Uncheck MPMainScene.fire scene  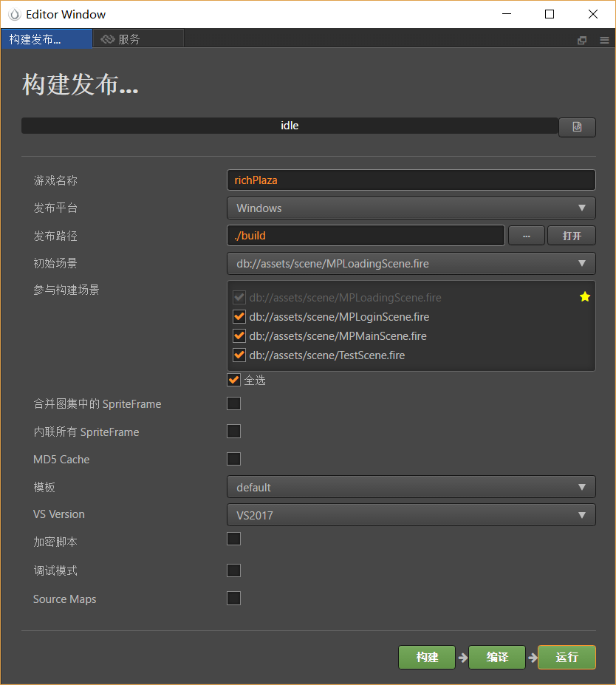239,336
